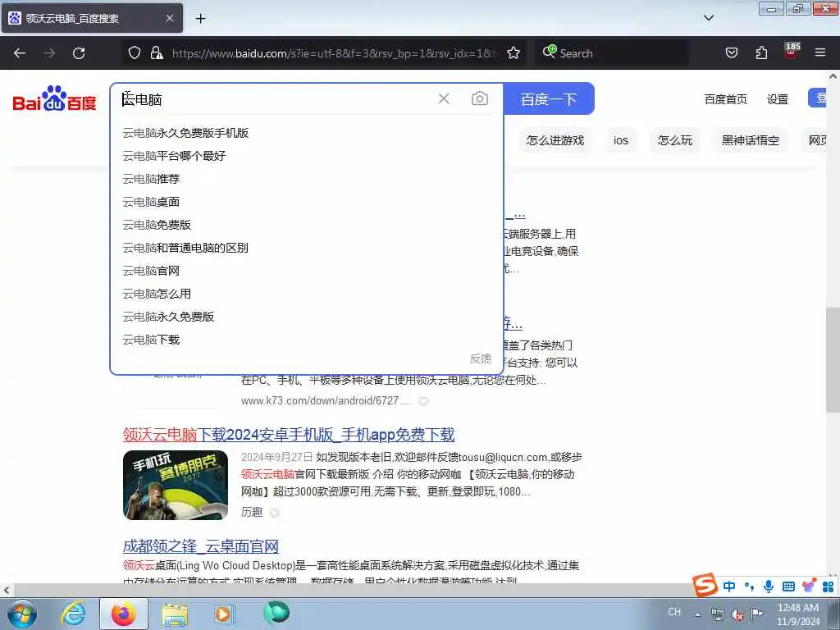The image size is (840, 630).
Task: Select suggestion 云电脑永久免费版手机版
Action: click(185, 133)
